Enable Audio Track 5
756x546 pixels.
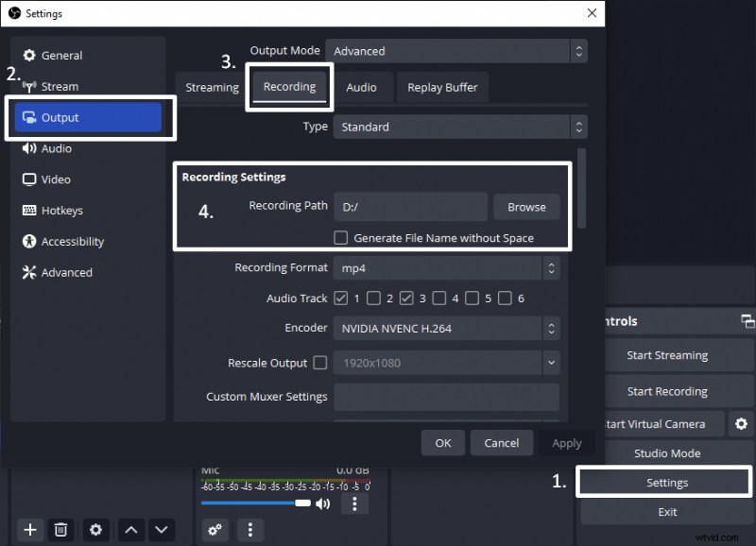coord(472,298)
